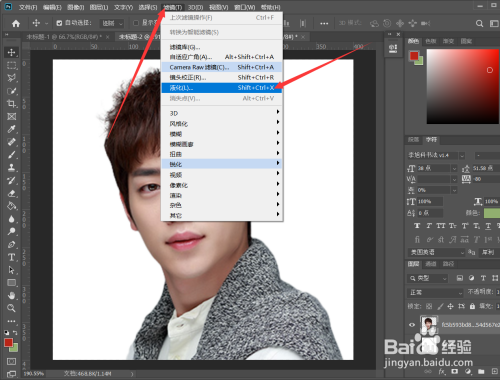Select the History Brush tool

11,180
